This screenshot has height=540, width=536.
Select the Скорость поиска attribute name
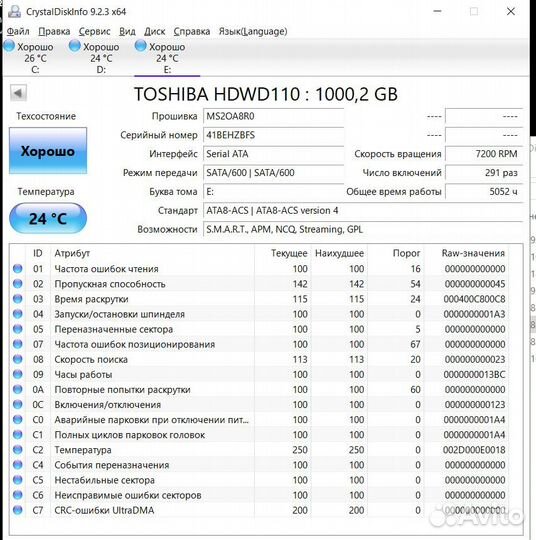click(91, 359)
